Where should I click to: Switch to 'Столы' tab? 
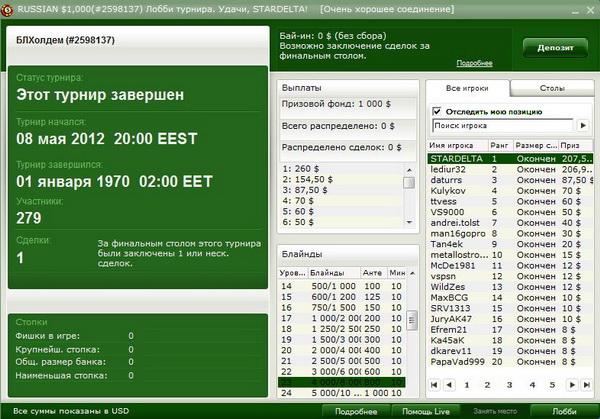tap(552, 88)
